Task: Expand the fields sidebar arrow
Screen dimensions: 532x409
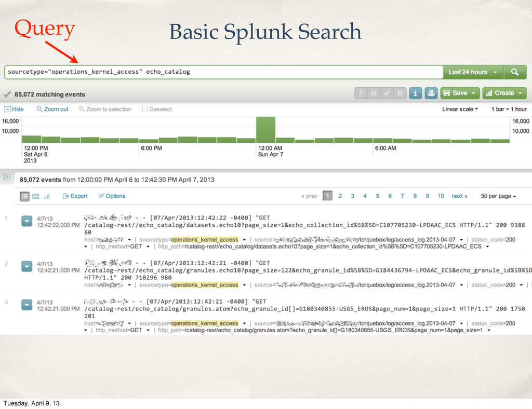Action: pos(7,177)
